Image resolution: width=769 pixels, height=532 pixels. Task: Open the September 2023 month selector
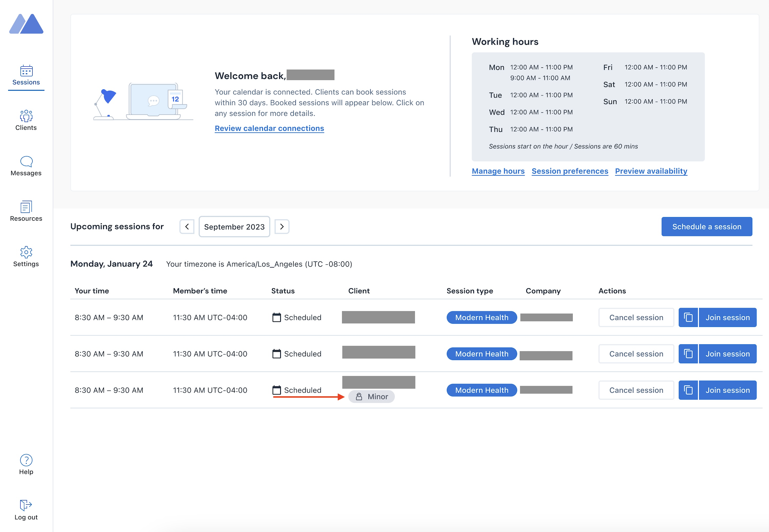[x=234, y=227]
